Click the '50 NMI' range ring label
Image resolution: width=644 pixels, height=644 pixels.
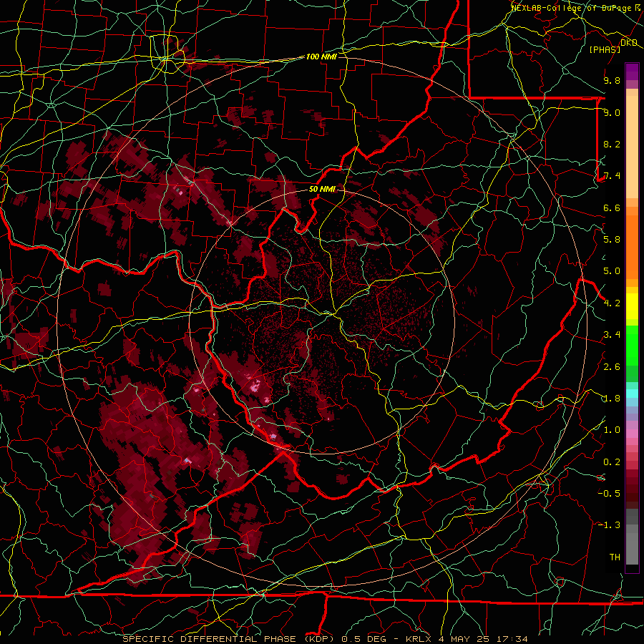click(x=322, y=189)
